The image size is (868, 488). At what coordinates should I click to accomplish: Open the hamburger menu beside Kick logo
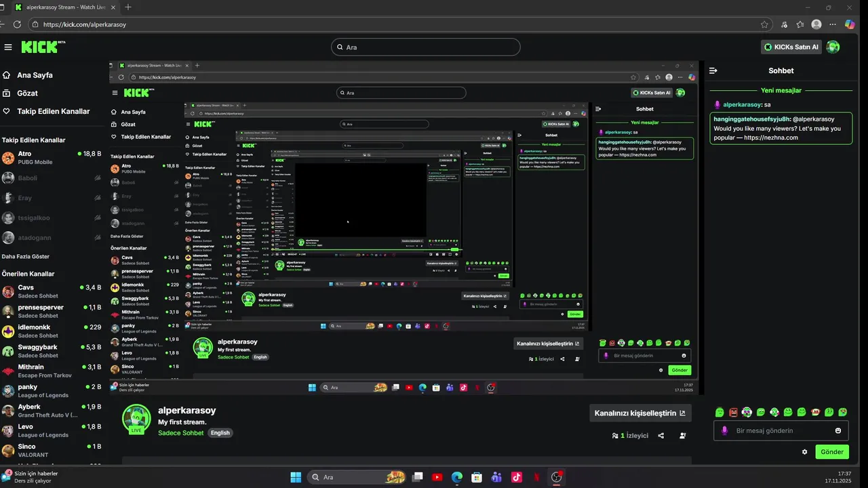[8, 47]
